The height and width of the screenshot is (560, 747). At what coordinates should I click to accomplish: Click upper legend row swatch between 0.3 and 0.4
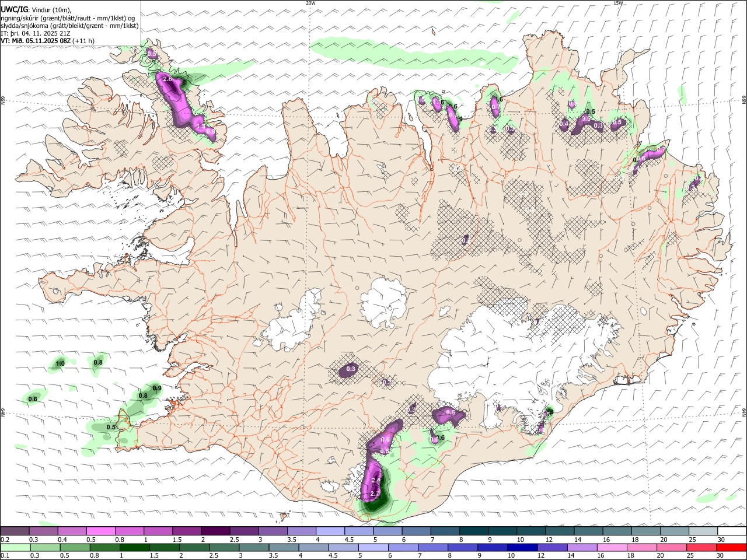[43, 531]
